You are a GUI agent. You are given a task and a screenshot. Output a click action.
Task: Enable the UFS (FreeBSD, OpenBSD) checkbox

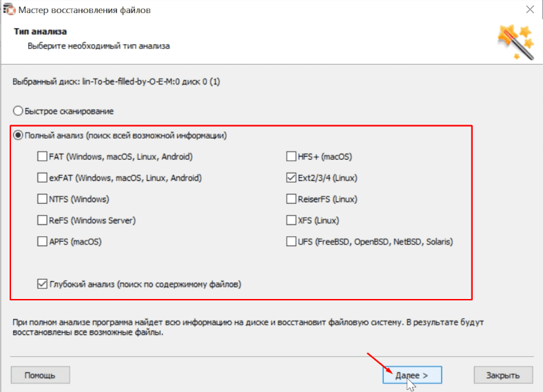[291, 243]
